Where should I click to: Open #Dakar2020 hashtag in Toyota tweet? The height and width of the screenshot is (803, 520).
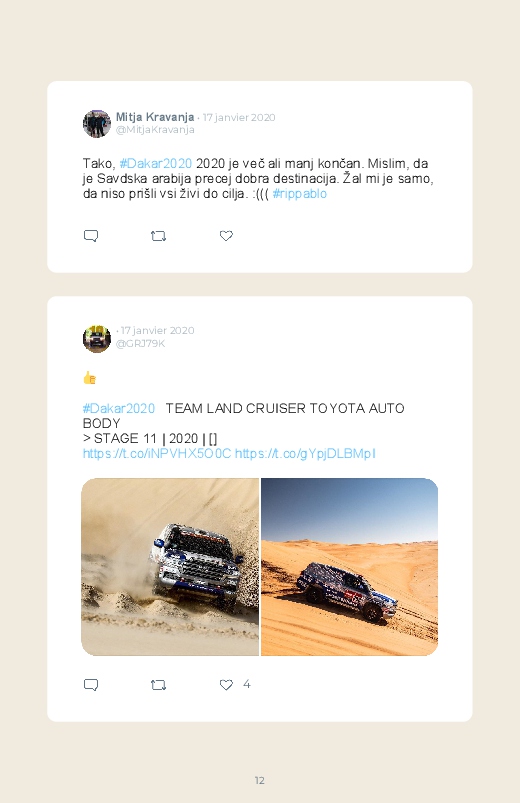[x=119, y=408]
